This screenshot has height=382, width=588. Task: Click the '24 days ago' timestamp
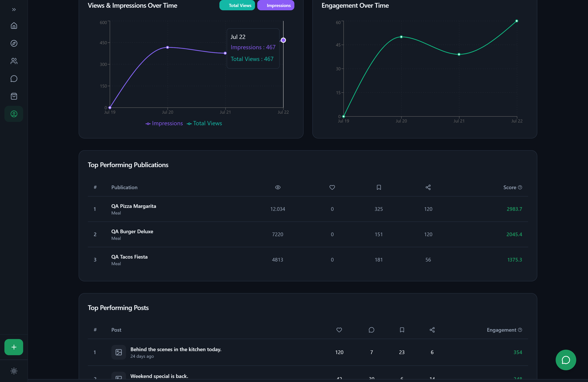point(142,356)
